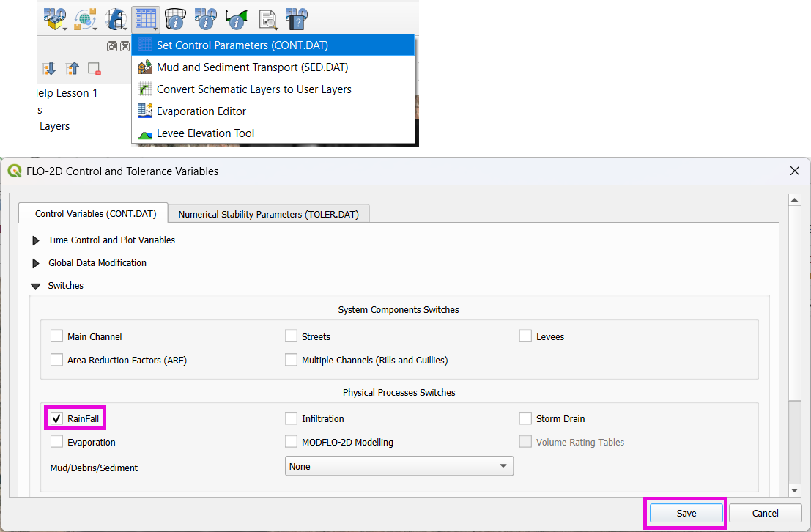This screenshot has height=532, width=811.
Task: Expand Time Control and Plot Variables
Action: point(36,240)
